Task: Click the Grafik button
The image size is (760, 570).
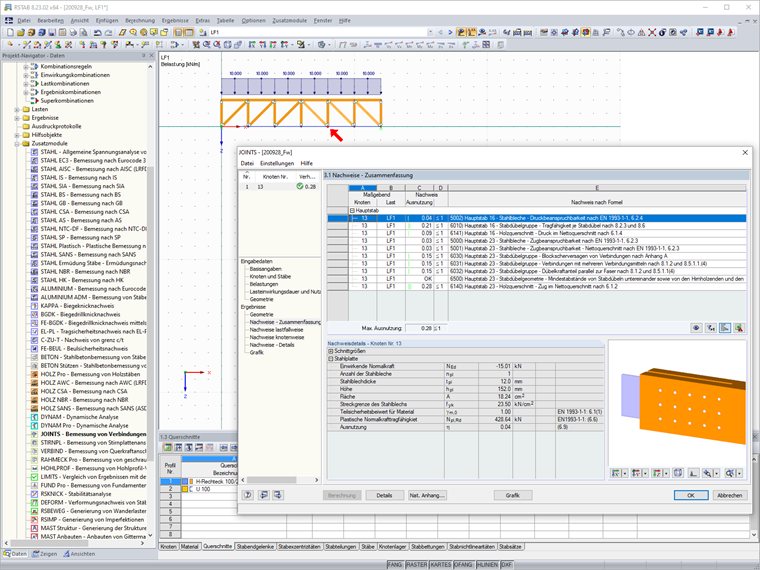Action: (x=512, y=494)
